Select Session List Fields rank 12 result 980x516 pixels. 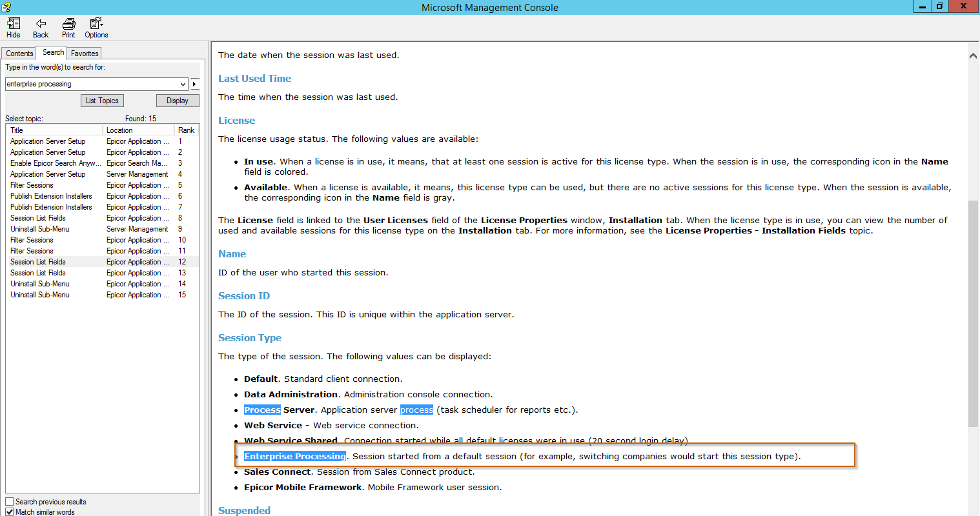point(103,262)
